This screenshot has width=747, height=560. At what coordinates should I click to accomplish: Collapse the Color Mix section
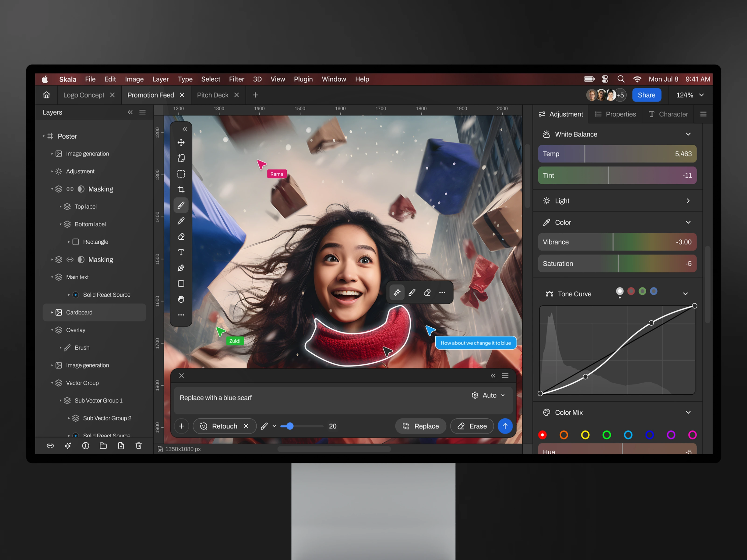point(688,413)
